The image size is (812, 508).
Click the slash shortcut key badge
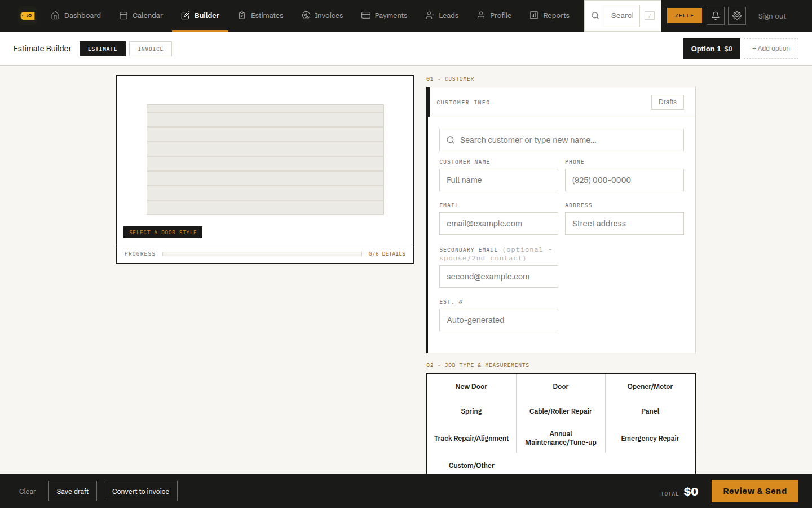pyautogui.click(x=650, y=16)
